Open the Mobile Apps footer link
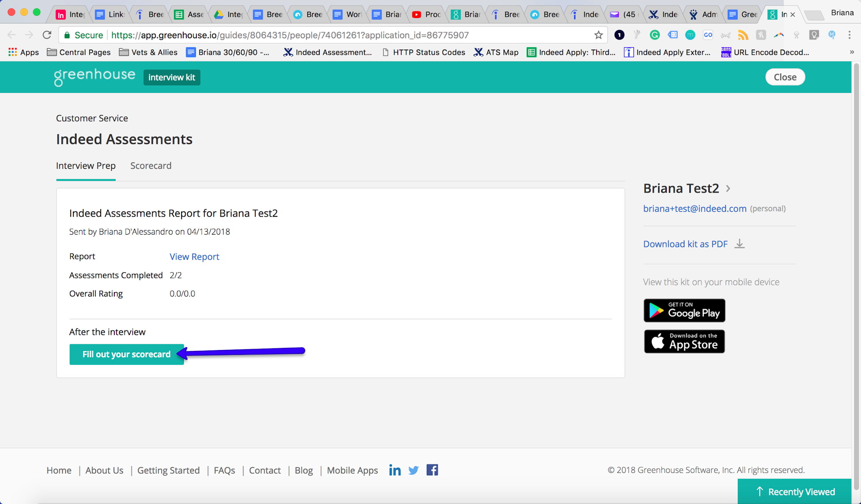Screen dimensions: 861x504 pyautogui.click(x=352, y=470)
